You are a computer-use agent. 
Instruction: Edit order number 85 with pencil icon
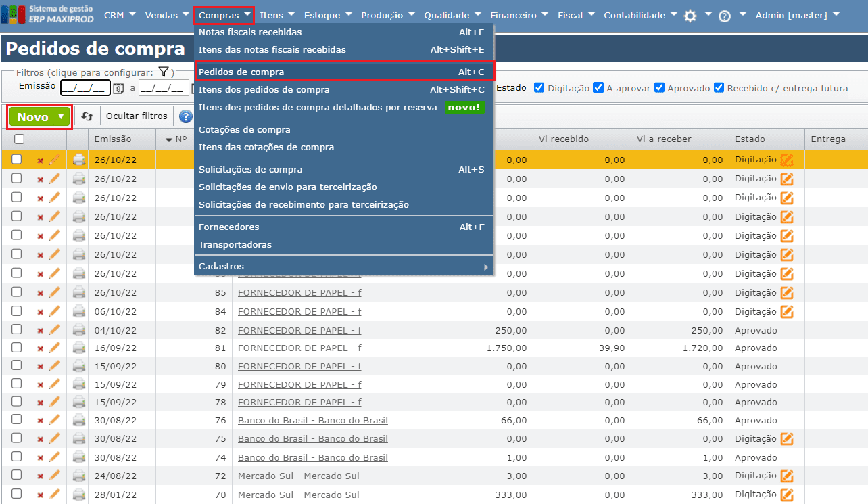coord(55,292)
